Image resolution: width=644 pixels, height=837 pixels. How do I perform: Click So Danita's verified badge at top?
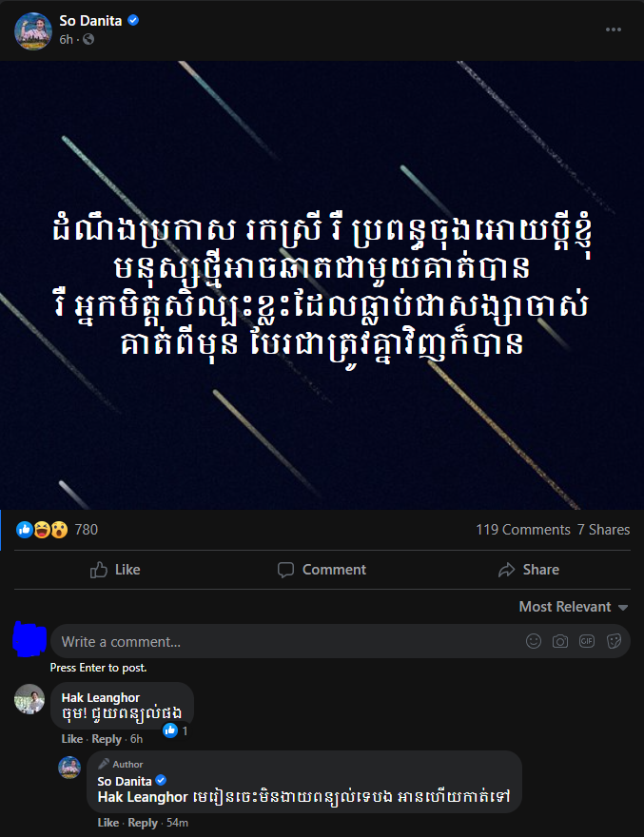(133, 20)
